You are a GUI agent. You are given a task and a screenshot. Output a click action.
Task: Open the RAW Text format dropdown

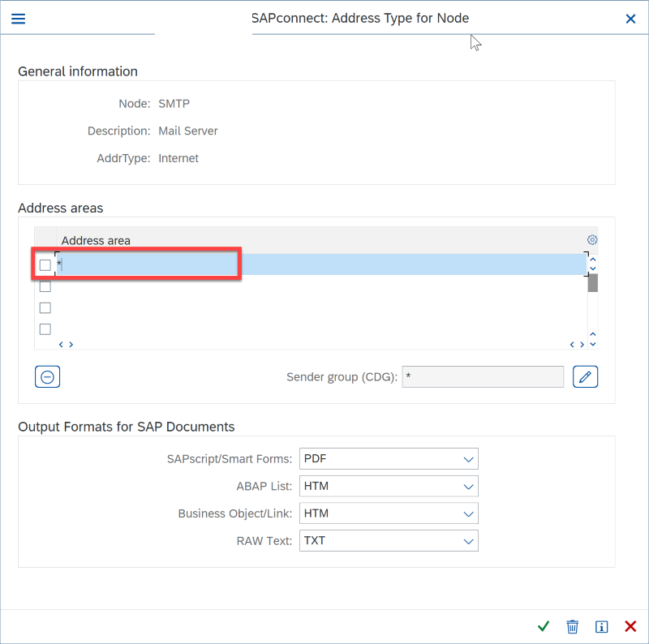(389, 540)
